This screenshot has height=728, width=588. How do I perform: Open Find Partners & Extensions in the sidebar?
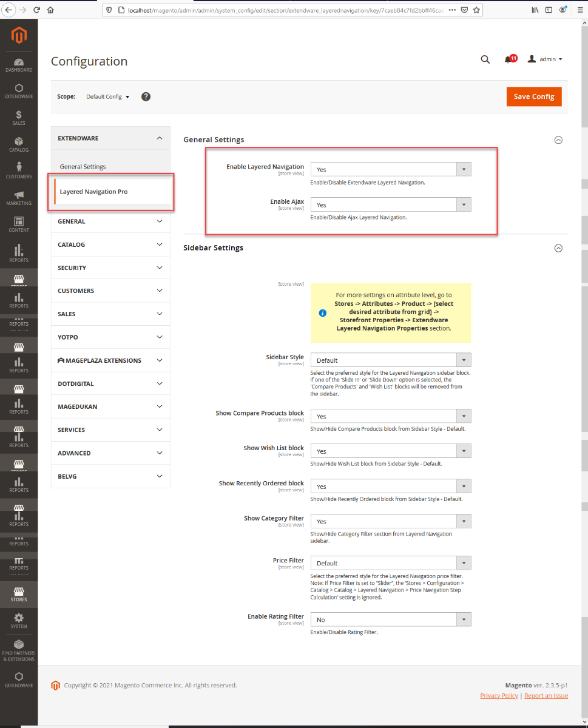click(19, 650)
